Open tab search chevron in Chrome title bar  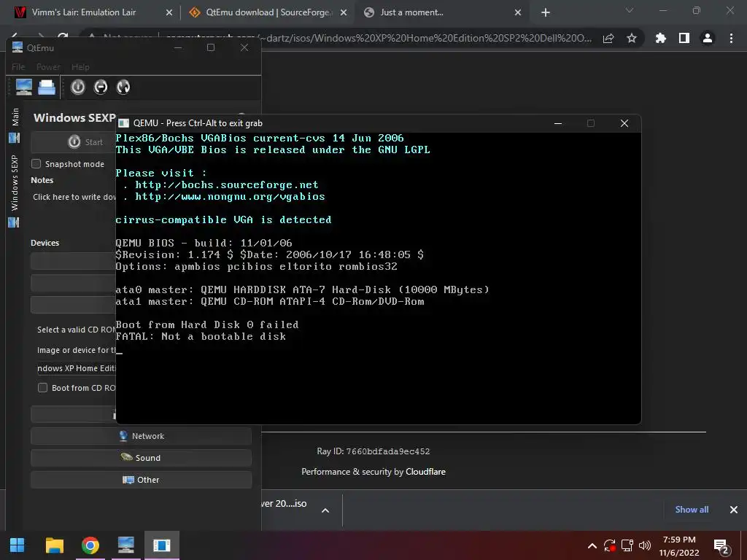coord(630,10)
